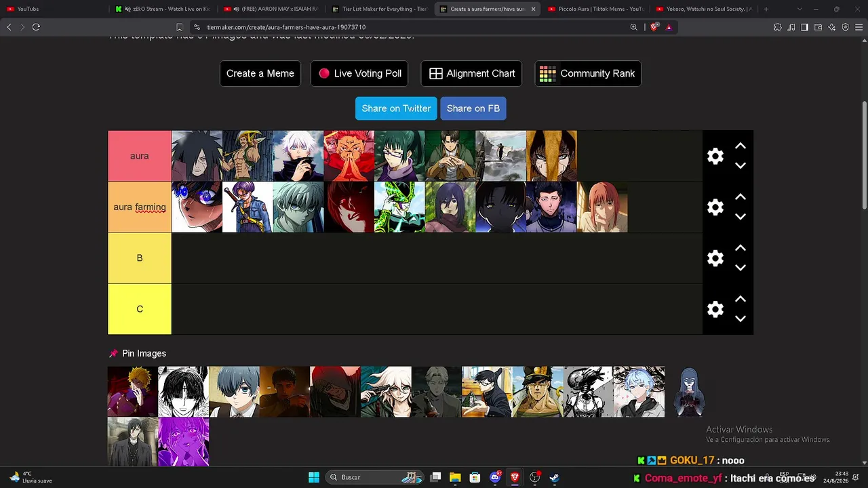Select the yellow B tier label

click(x=140, y=258)
